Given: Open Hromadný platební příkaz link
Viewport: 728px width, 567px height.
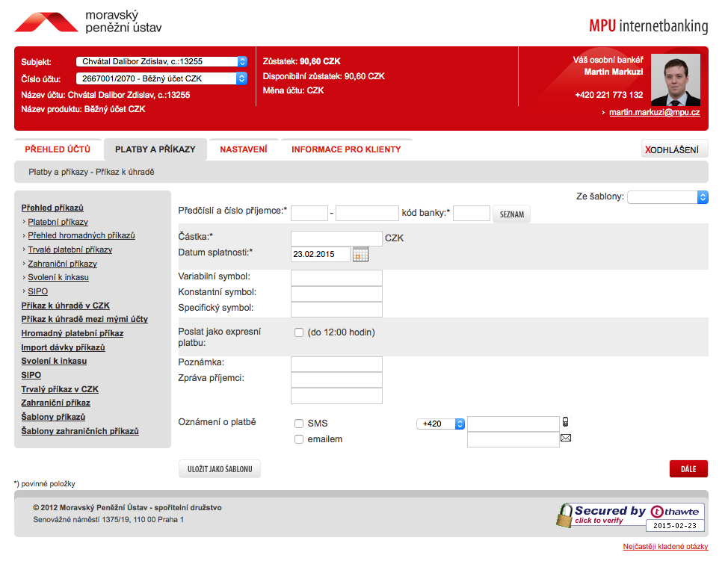Looking at the screenshot, I should point(73,333).
